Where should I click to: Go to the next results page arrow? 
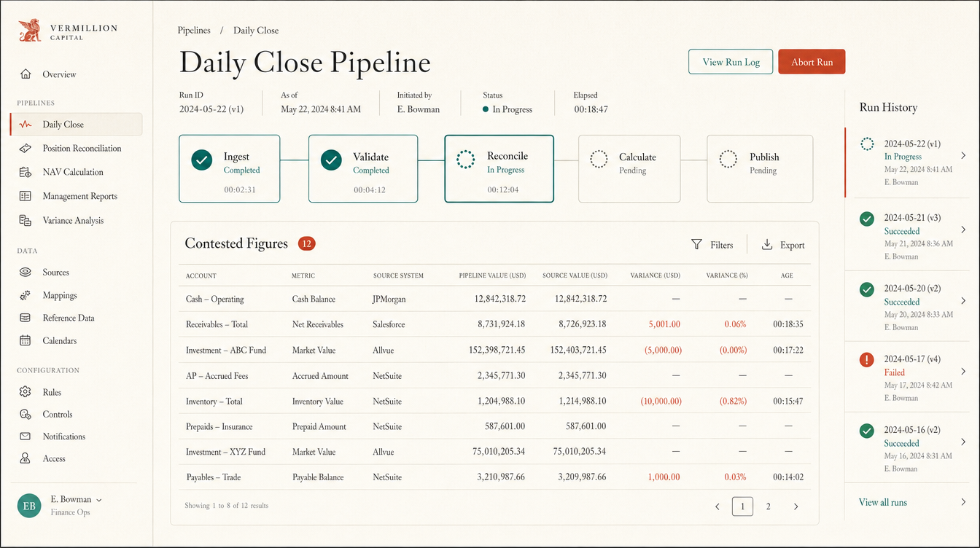(796, 506)
